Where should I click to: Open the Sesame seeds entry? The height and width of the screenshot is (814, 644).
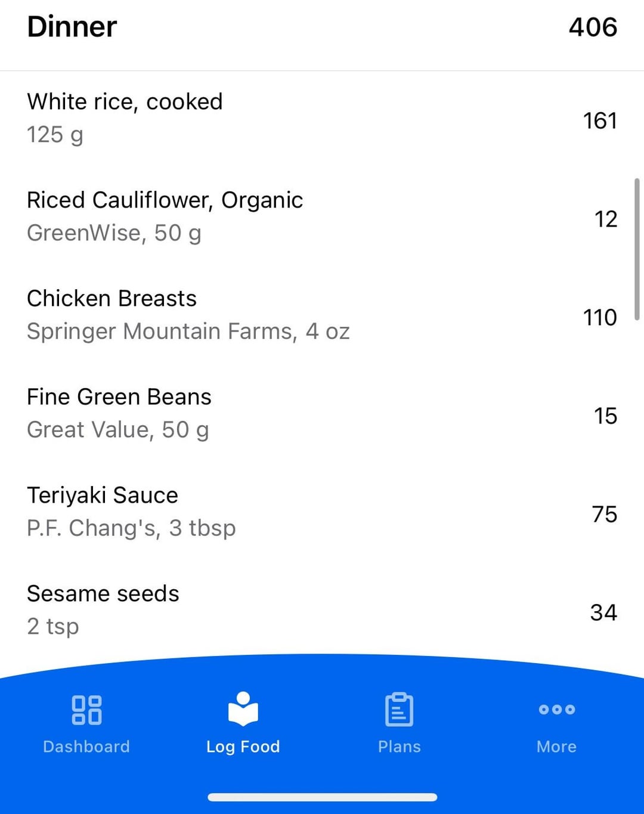pyautogui.click(x=322, y=612)
